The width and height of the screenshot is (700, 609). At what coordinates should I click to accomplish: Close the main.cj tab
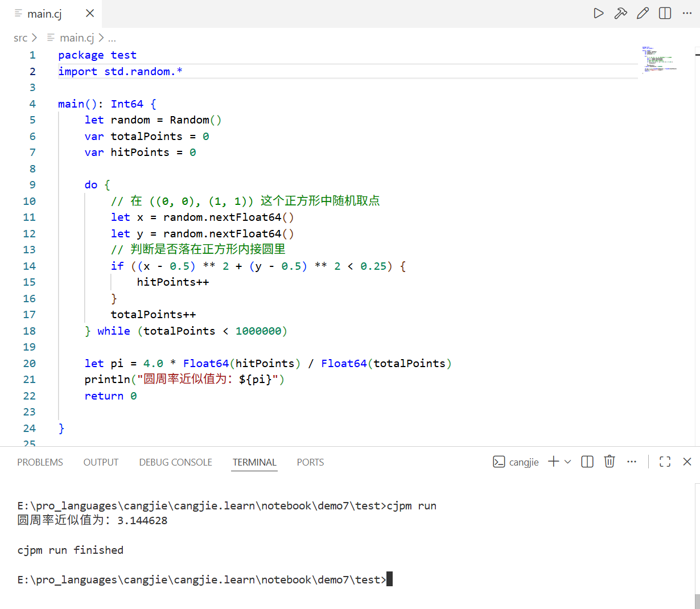coord(90,13)
